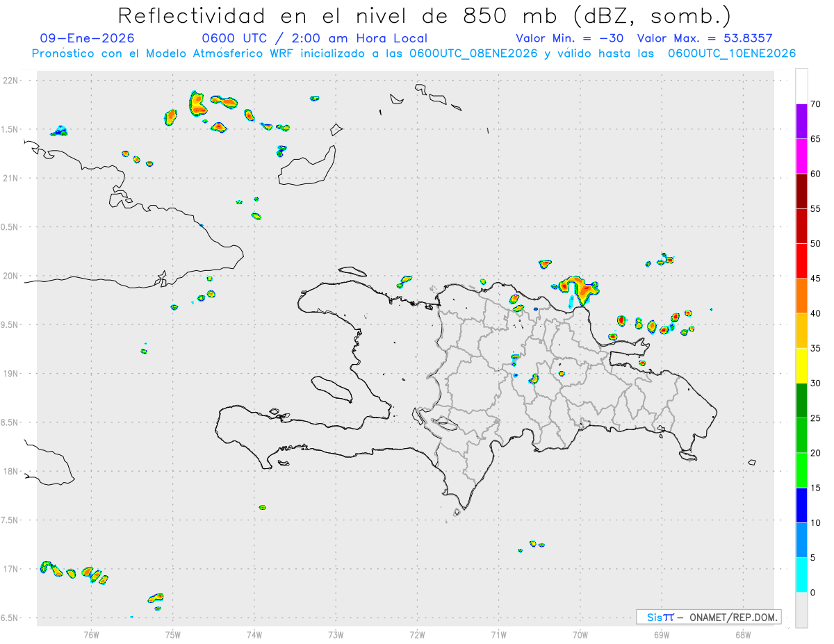The width and height of the screenshot is (834, 644).
Task: Click the '72W' longitude label
Action: [418, 634]
